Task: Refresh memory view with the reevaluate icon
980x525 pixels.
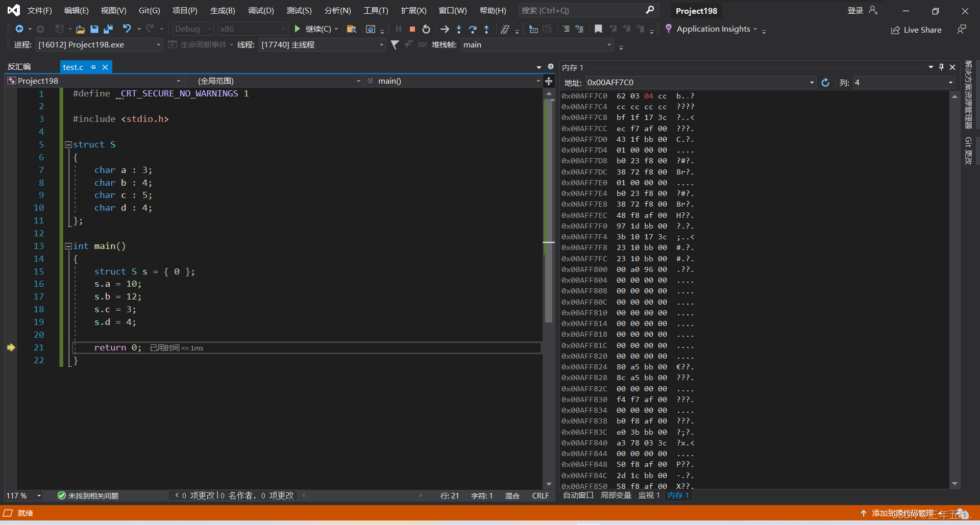Action: [x=825, y=83]
